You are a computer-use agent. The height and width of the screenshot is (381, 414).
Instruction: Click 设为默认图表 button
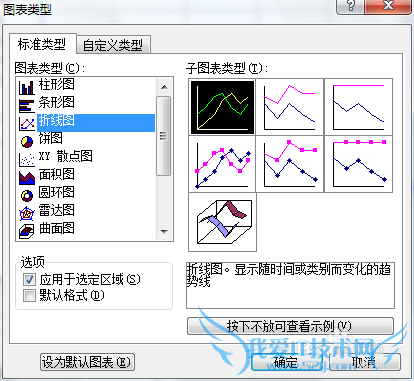[87, 362]
